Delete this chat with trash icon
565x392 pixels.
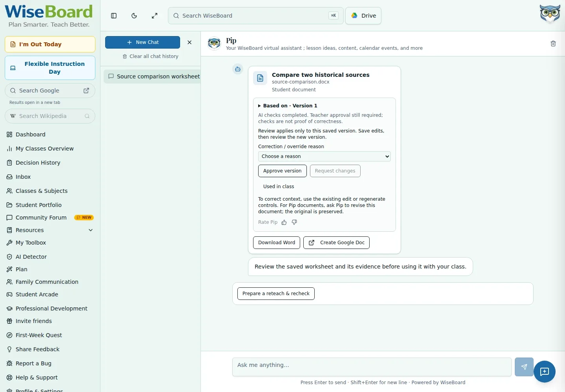(553, 44)
